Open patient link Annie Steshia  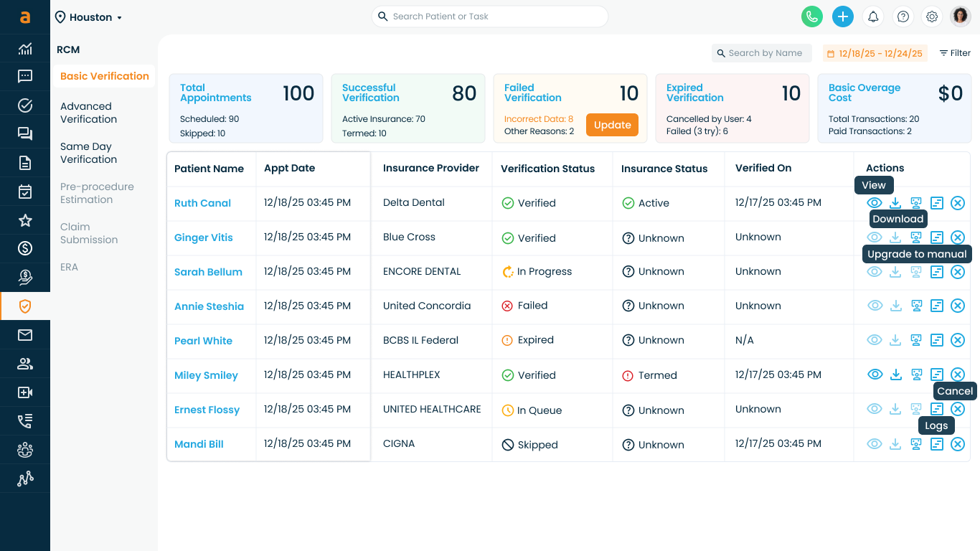tap(209, 306)
